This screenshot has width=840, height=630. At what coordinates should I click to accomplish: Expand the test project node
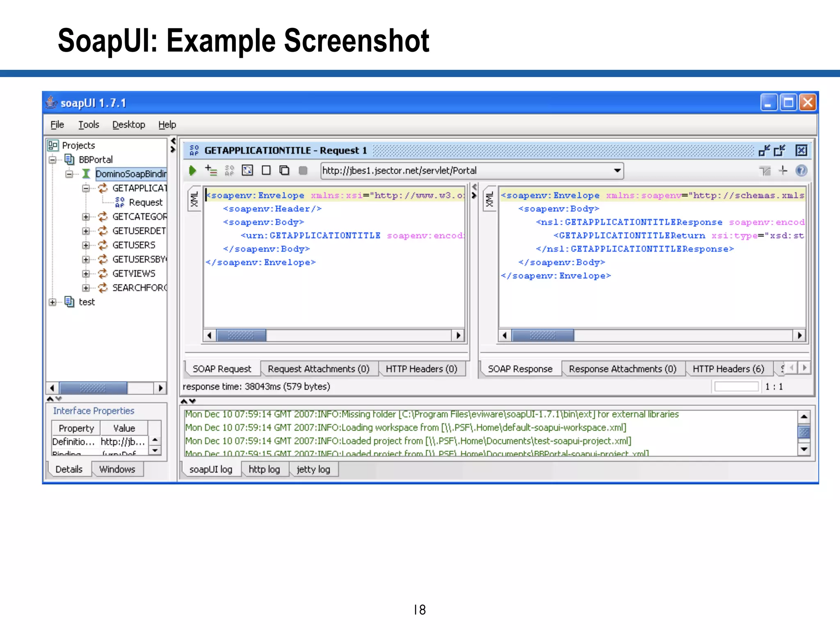[52, 302]
